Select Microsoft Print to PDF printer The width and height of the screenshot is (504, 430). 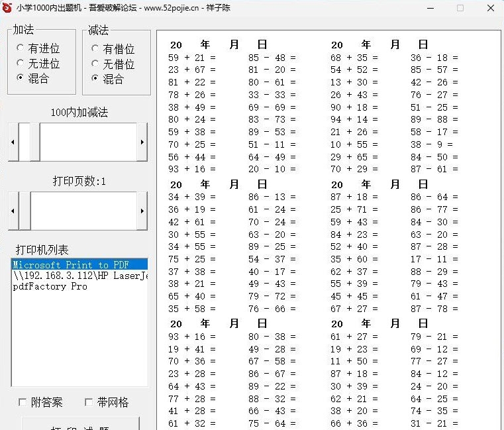pos(70,265)
